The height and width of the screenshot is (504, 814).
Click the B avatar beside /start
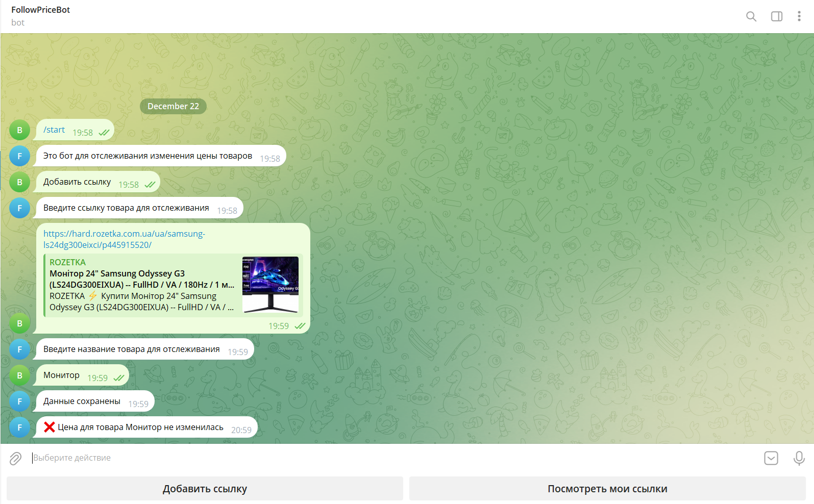click(20, 130)
